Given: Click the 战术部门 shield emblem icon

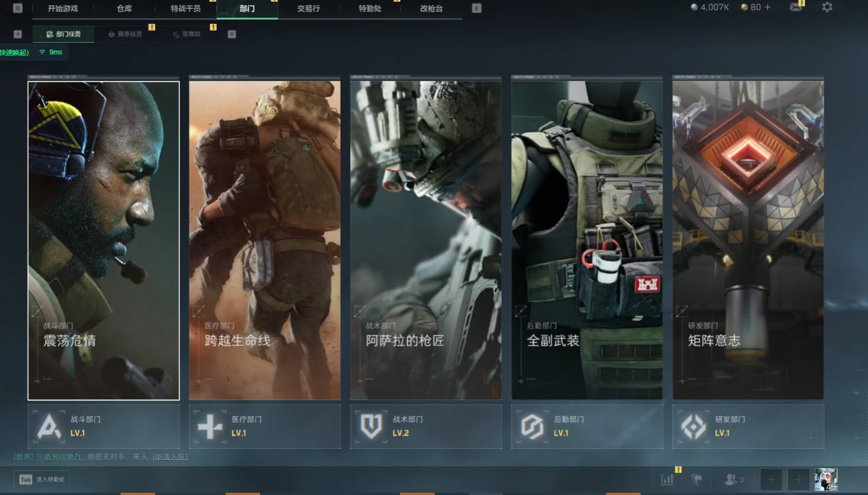Looking at the screenshot, I should 371,427.
